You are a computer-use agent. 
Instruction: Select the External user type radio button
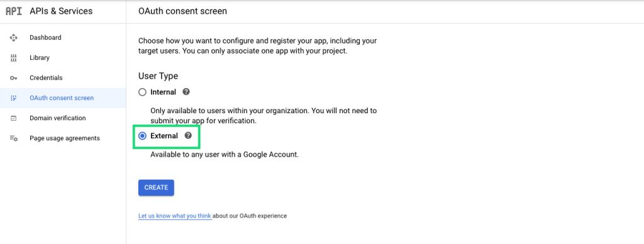tap(142, 136)
